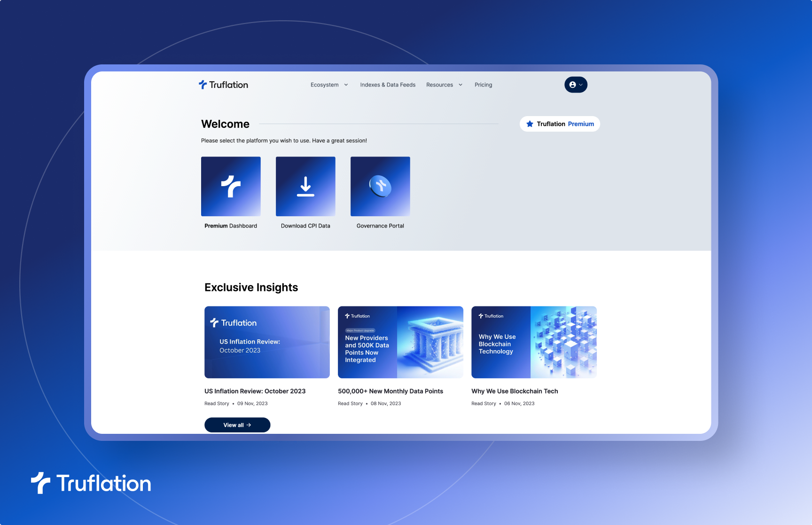Click the Download CPI Data tile icon
The width and height of the screenshot is (812, 525).
pyautogui.click(x=305, y=186)
